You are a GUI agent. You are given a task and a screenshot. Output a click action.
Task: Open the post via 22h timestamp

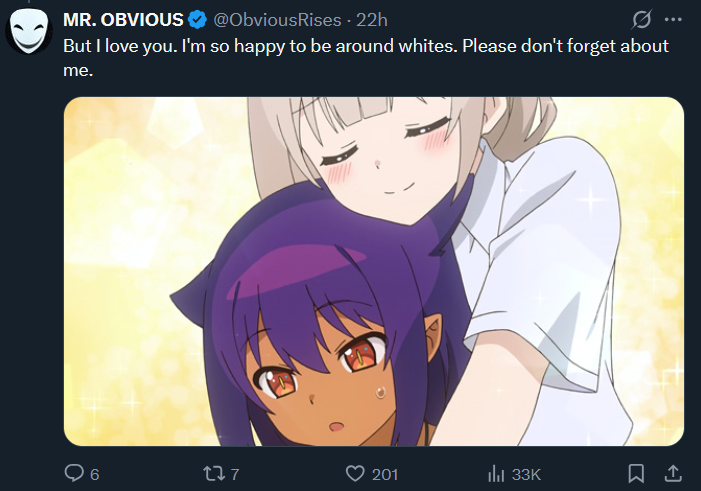pyautogui.click(x=372, y=20)
